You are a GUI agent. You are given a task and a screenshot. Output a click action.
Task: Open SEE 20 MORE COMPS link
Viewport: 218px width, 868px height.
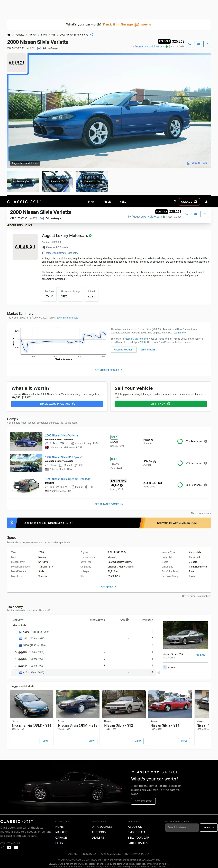tap(109, 504)
